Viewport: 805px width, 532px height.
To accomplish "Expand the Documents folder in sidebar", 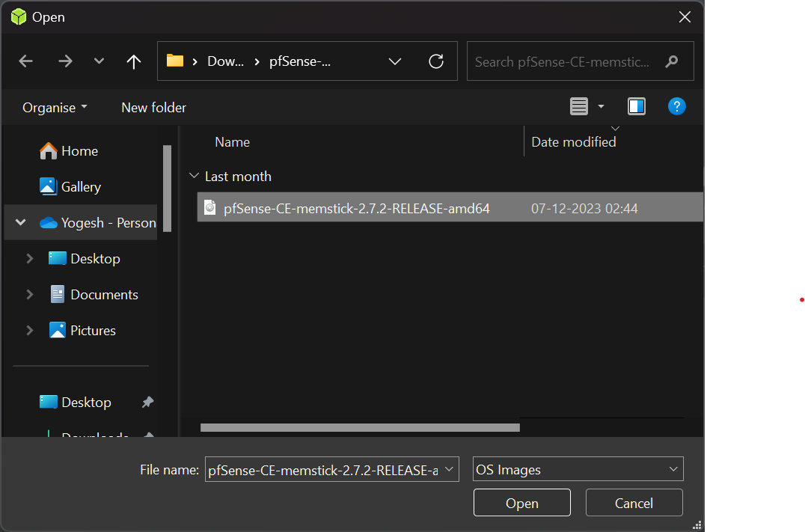I will pos(30,294).
